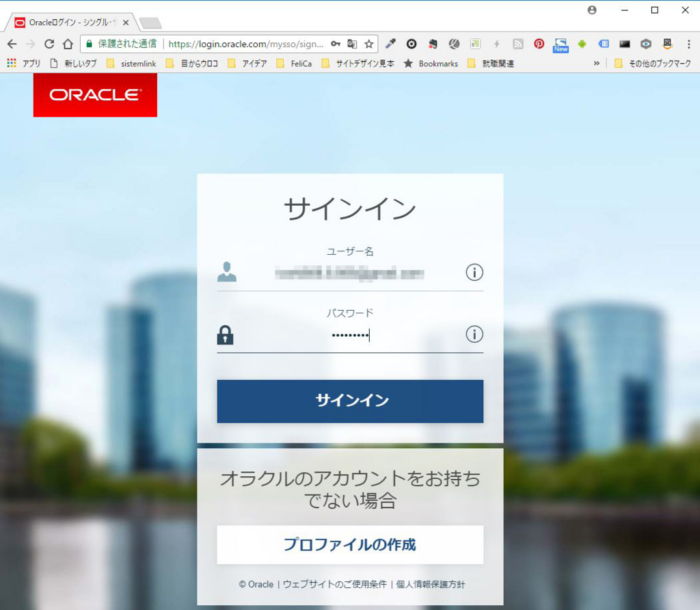Open アイデア bookmark folder
The image size is (700, 610).
247,64
